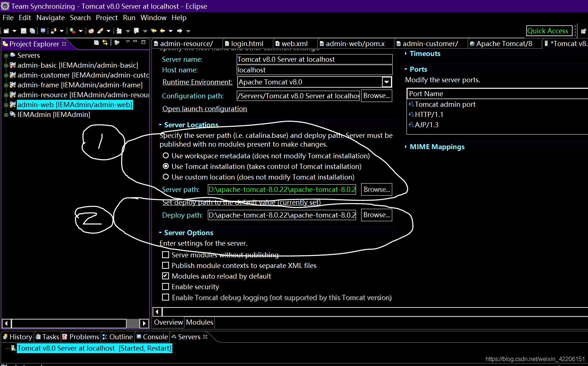The image size is (588, 366).
Task: Click Open launch configuration link
Action: pos(205,109)
